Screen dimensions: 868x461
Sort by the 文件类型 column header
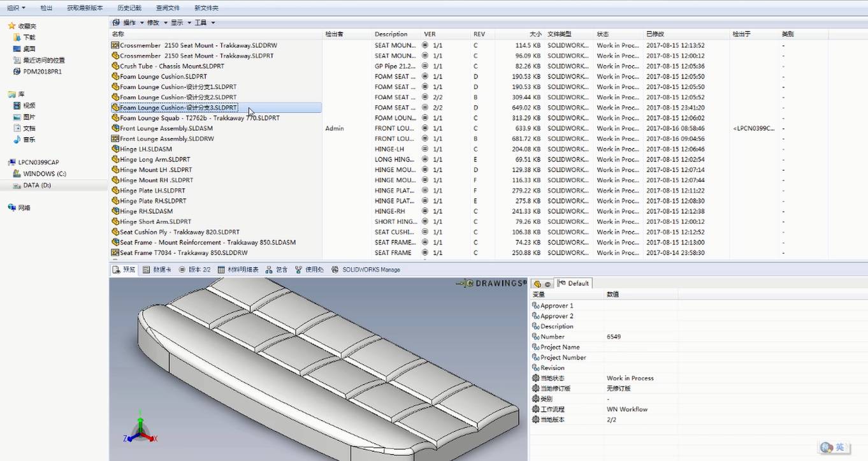(x=560, y=34)
